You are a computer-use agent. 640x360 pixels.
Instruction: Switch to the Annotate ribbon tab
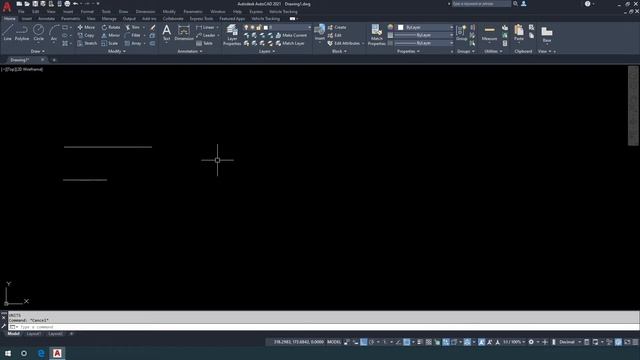click(46, 19)
